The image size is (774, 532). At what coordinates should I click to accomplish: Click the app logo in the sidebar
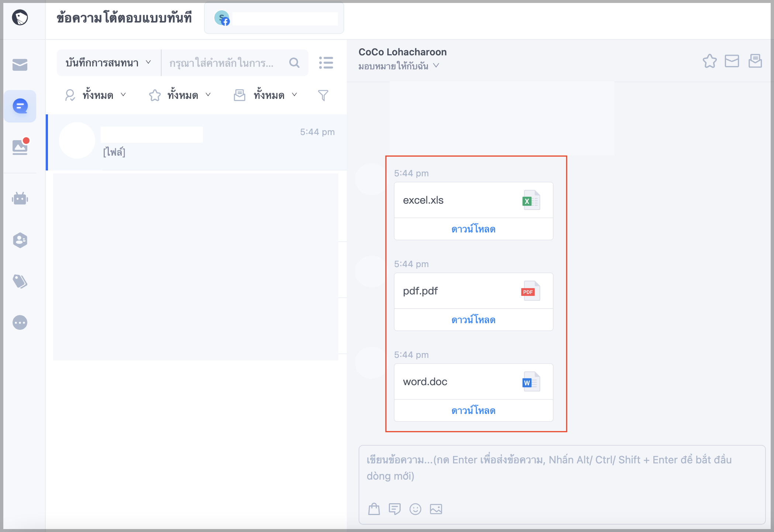[20, 17]
